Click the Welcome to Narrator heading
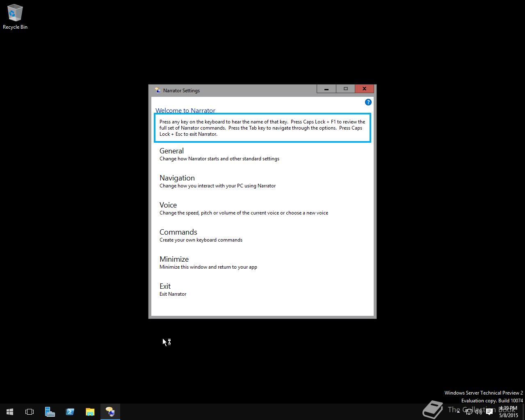This screenshot has height=420, width=525. (185, 110)
